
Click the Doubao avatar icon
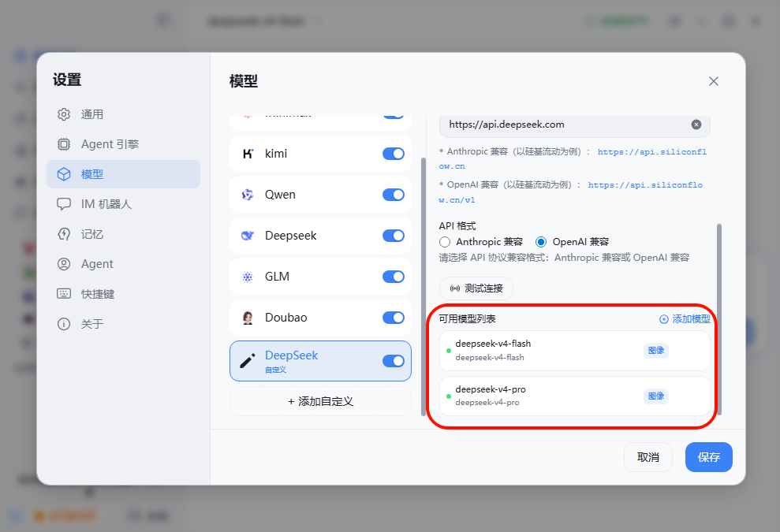(248, 317)
